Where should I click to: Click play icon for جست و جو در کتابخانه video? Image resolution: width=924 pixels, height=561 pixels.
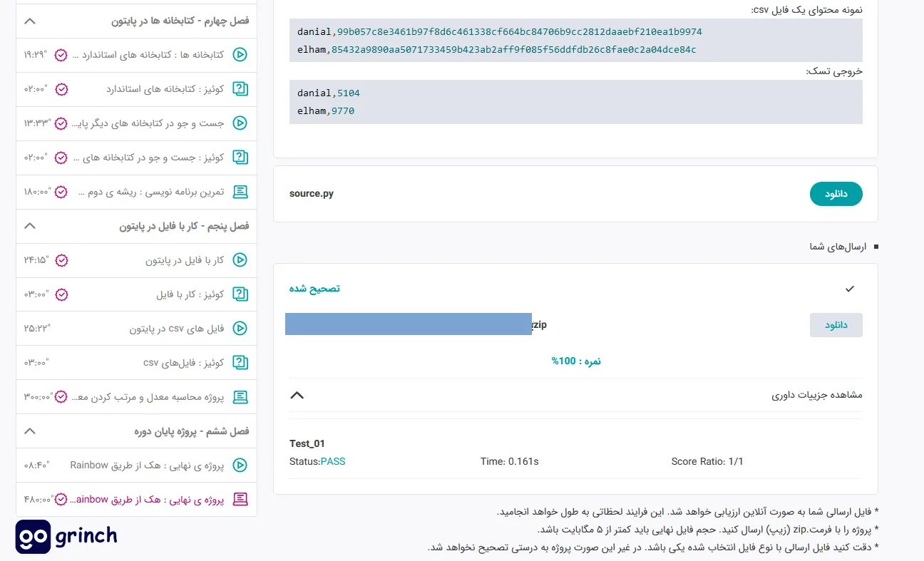click(241, 123)
